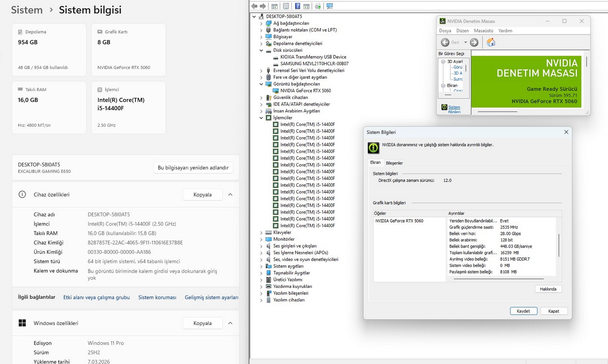Click the Device Manager back arrow icon

(254, 6)
